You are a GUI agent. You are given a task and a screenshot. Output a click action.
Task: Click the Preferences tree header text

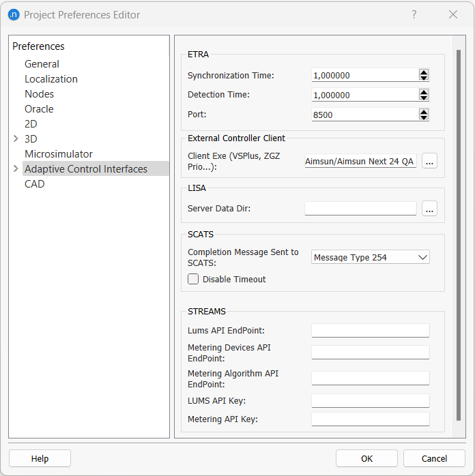[x=38, y=46]
